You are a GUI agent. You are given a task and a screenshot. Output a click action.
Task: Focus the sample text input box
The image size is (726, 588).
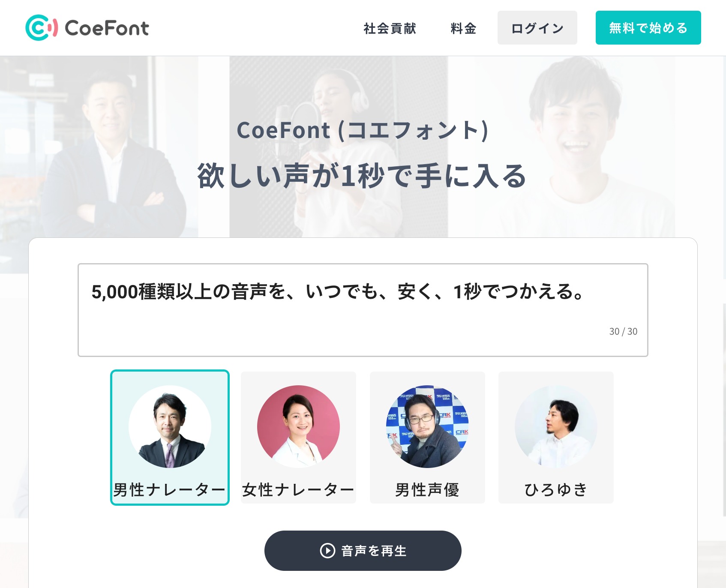tap(363, 310)
